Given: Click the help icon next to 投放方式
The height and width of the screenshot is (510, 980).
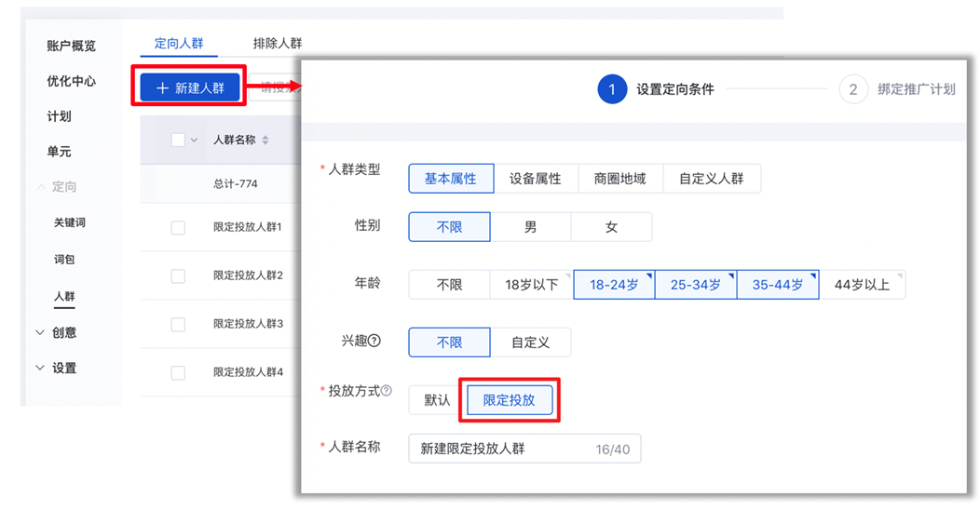Looking at the screenshot, I should [387, 392].
